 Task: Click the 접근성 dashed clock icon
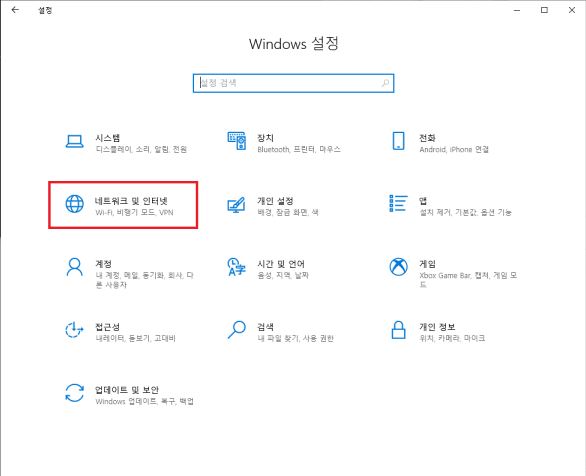click(x=74, y=330)
